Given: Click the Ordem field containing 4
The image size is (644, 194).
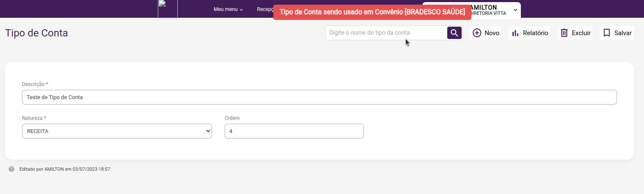Looking at the screenshot, I should tap(294, 131).
